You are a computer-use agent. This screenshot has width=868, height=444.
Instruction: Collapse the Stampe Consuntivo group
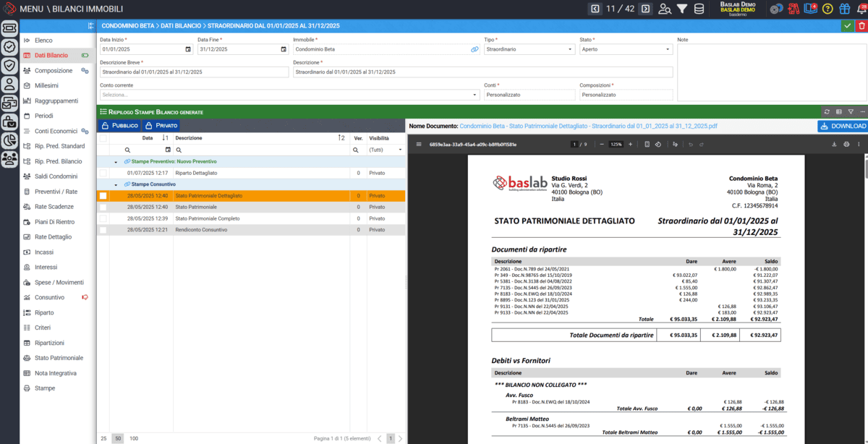pyautogui.click(x=116, y=184)
